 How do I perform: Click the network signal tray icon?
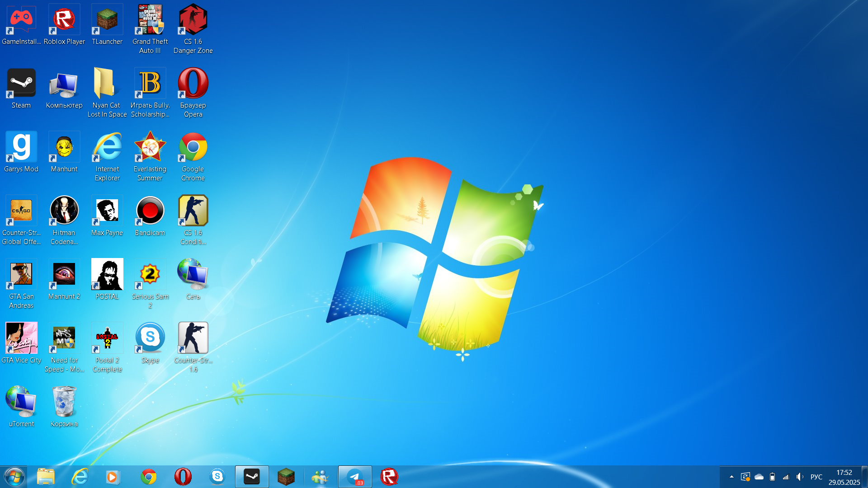click(x=786, y=477)
